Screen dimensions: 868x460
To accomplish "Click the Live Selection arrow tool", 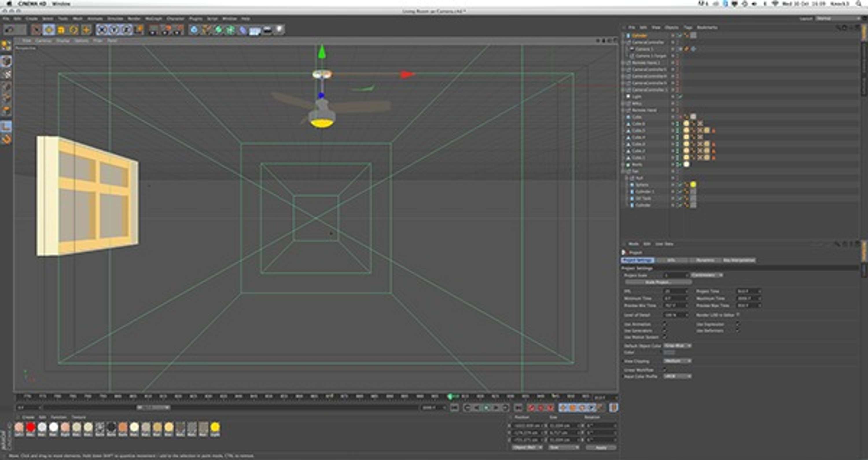I will [36, 30].
